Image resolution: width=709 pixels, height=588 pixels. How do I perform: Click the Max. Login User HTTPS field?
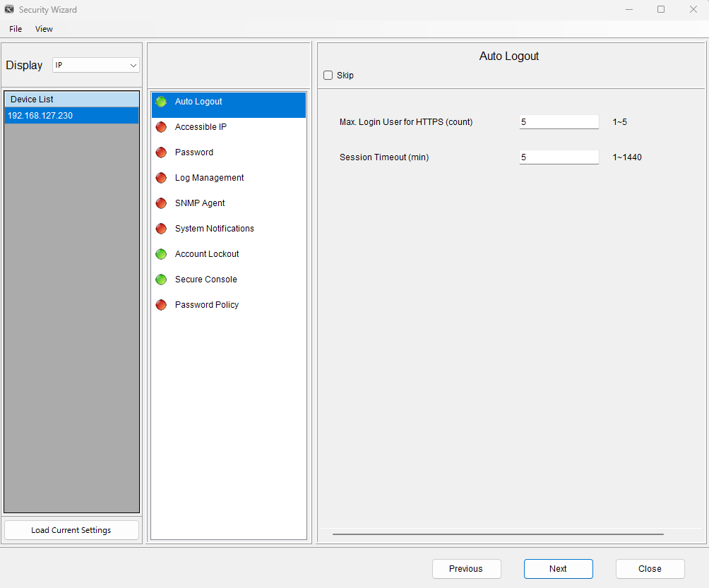pos(559,122)
